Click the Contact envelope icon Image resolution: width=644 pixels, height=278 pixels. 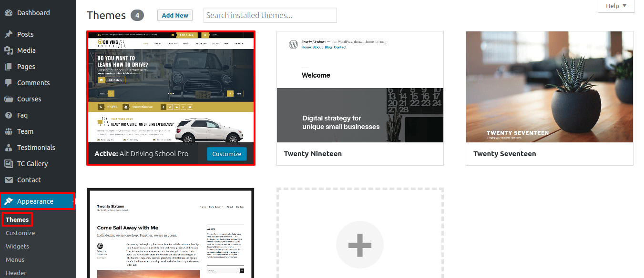click(x=9, y=180)
